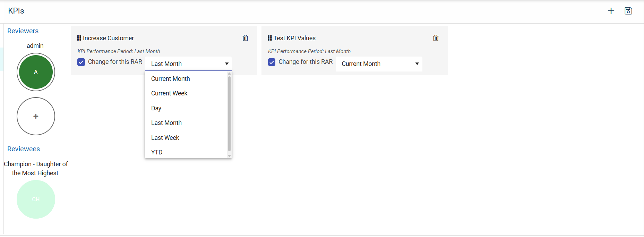Image resolution: width=644 pixels, height=237 pixels.
Task: Click drag handle icon of Test KPI Values
Action: coord(270,38)
